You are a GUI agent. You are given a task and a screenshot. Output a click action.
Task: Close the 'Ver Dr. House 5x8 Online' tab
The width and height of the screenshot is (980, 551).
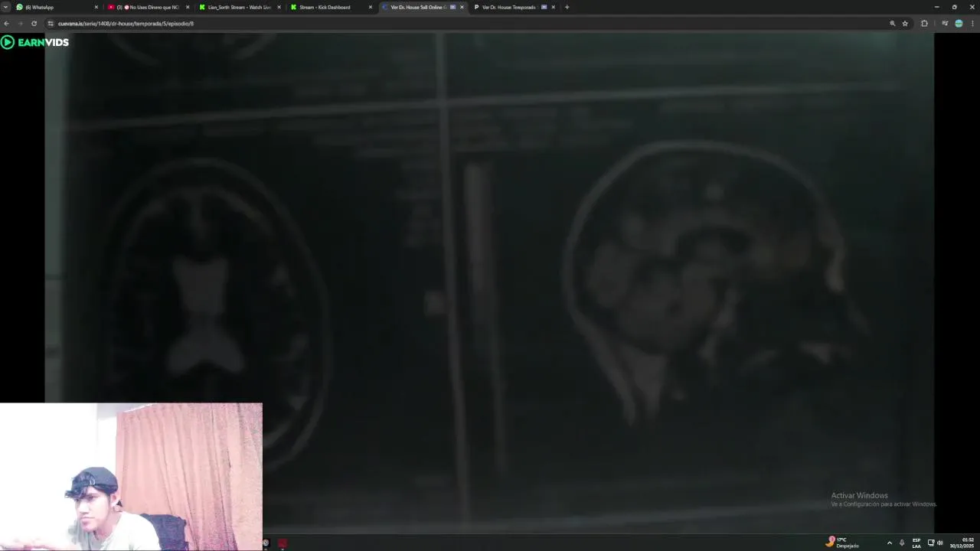click(462, 7)
